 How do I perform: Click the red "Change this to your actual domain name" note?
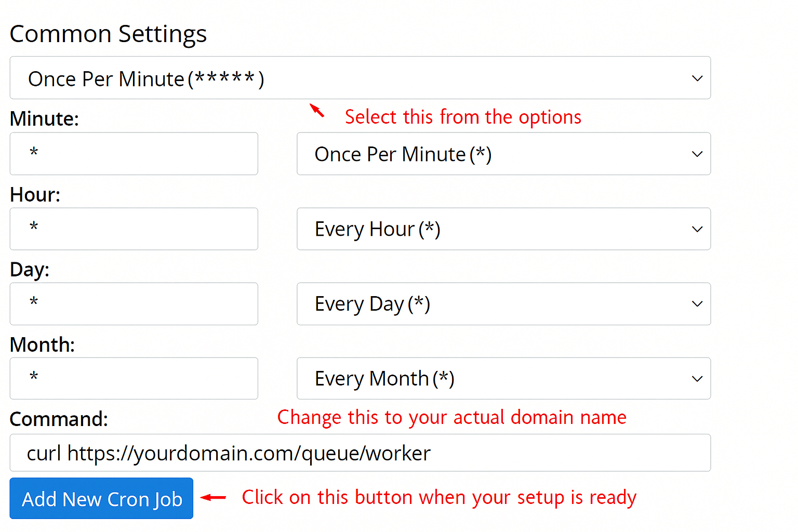451,418
